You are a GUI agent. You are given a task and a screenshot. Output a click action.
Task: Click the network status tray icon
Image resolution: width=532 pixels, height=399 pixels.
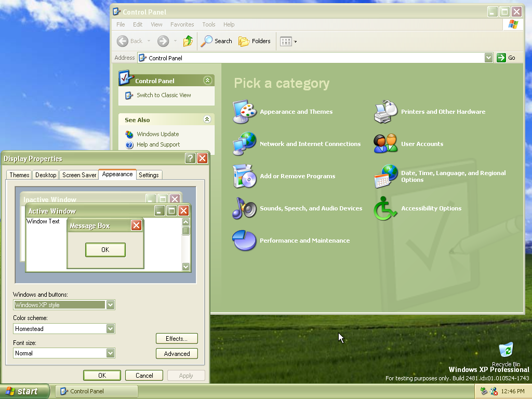coord(484,391)
